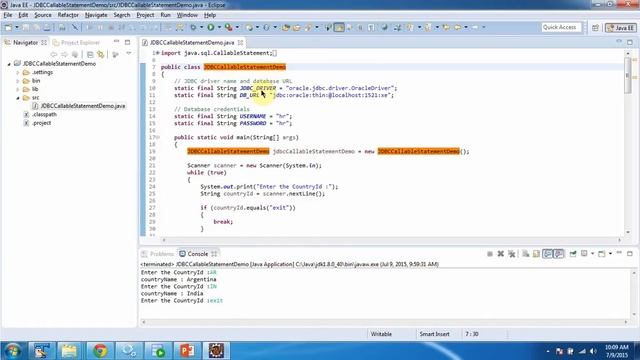Image resolution: width=640 pixels, height=360 pixels.
Task: Click the Java EE perspective button
Action: [x=621, y=28]
